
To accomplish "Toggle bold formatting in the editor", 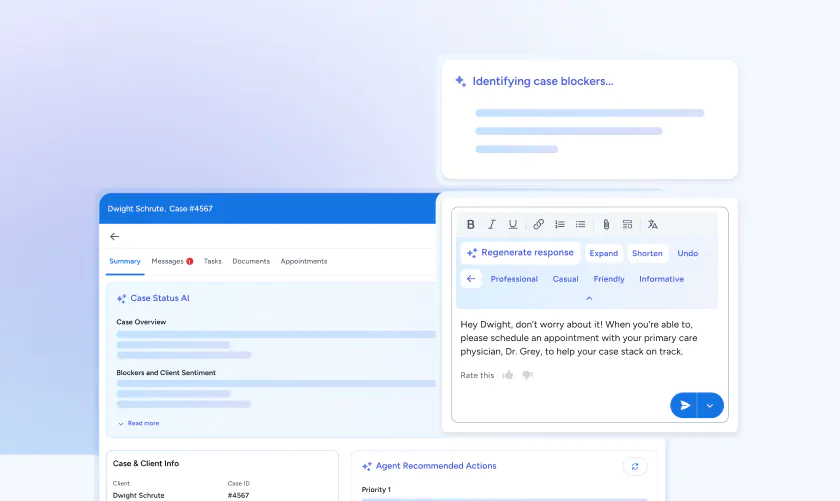I will (470, 225).
